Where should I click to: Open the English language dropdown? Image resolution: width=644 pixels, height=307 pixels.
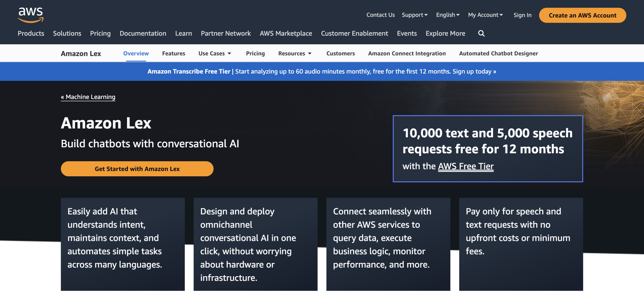tap(447, 15)
